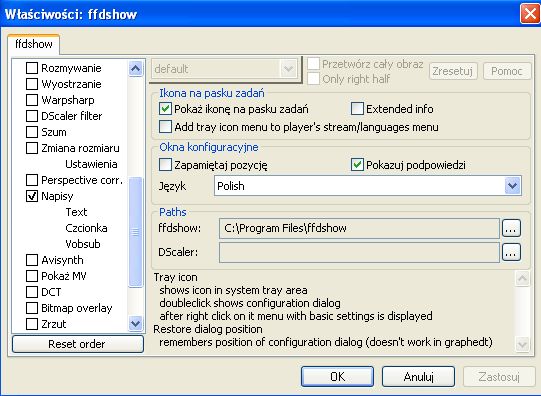Cancel with the Anuluj button
The width and height of the screenshot is (541, 396).
pyautogui.click(x=418, y=376)
